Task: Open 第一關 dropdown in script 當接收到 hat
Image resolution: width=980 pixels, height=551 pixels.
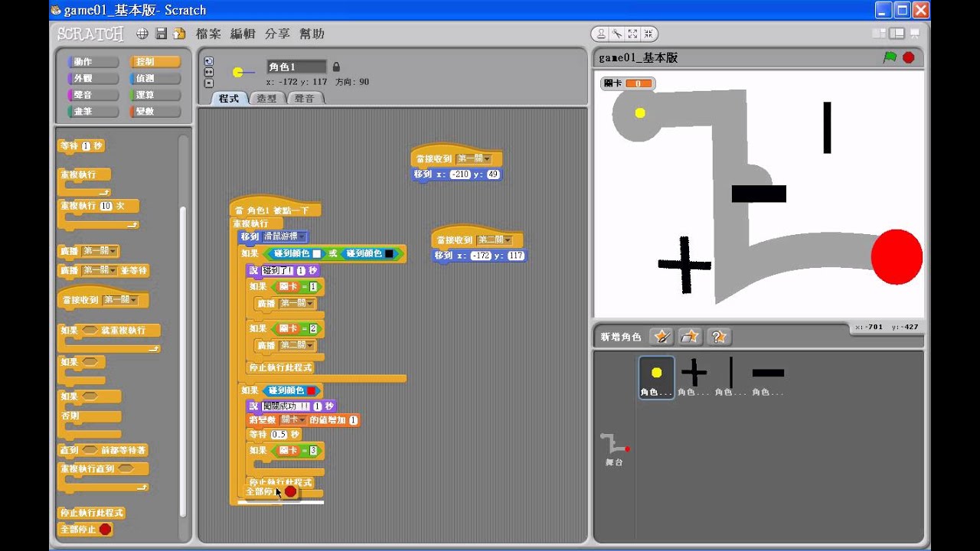Action: tap(474, 159)
